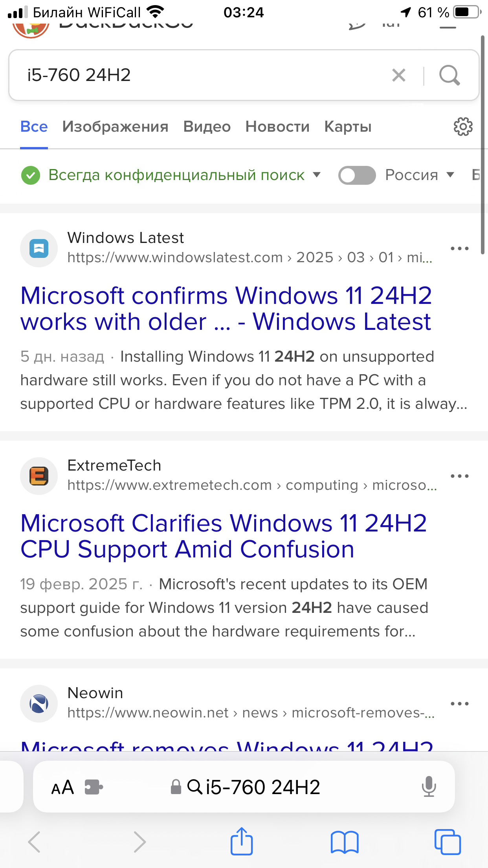488x868 pixels.
Task: Open search settings gear icon
Action: pos(463,127)
